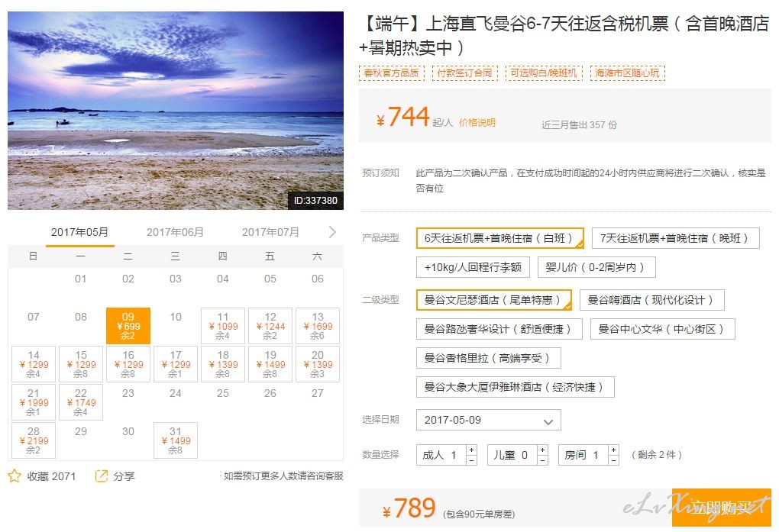Choose 曼谷文尼瑟酒店（尾单特惠）

[x=494, y=300]
